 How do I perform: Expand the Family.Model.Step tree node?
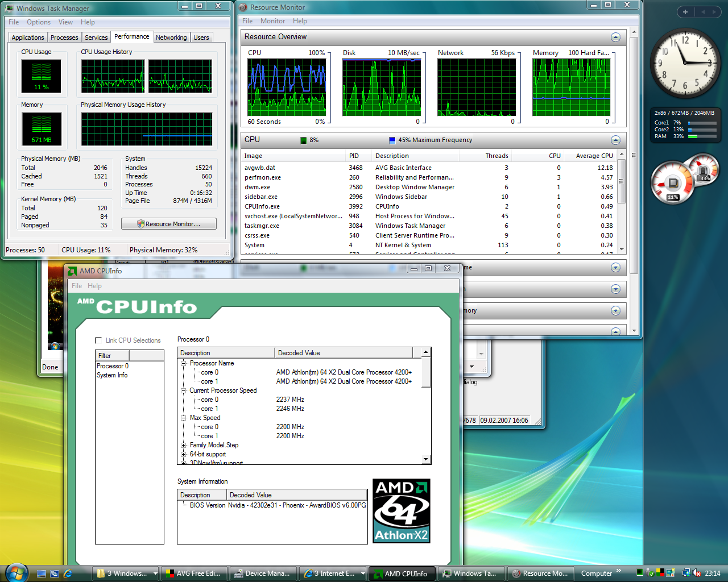184,445
